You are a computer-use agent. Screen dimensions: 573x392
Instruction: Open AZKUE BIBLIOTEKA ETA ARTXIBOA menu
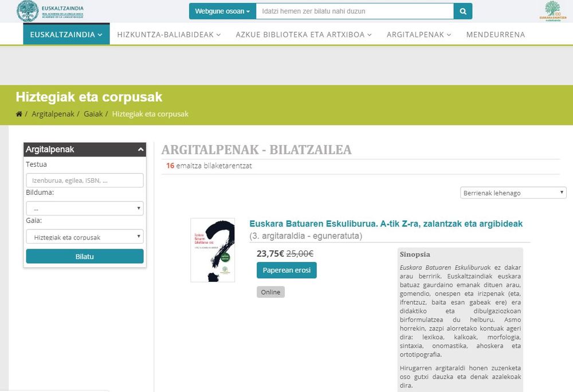(x=303, y=34)
